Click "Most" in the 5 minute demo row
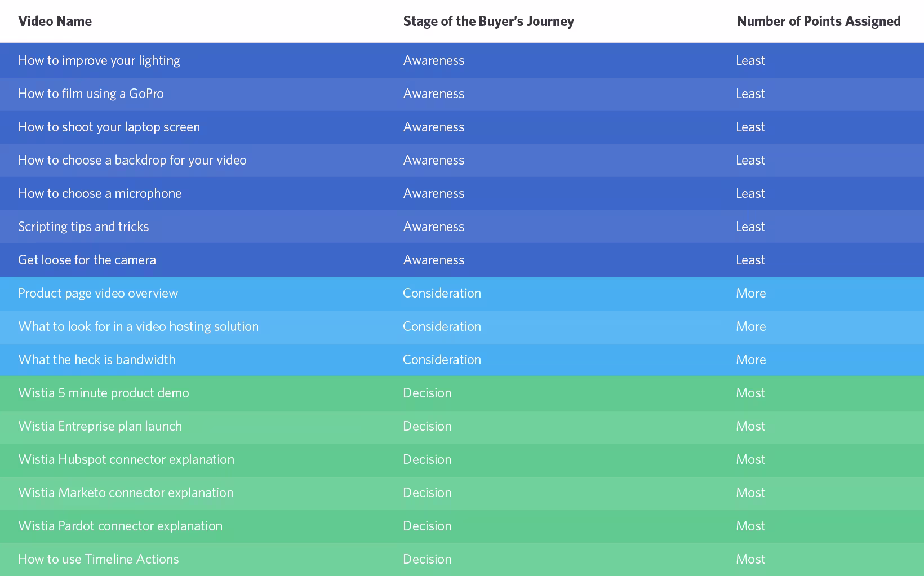This screenshot has height=576, width=924. tap(750, 393)
